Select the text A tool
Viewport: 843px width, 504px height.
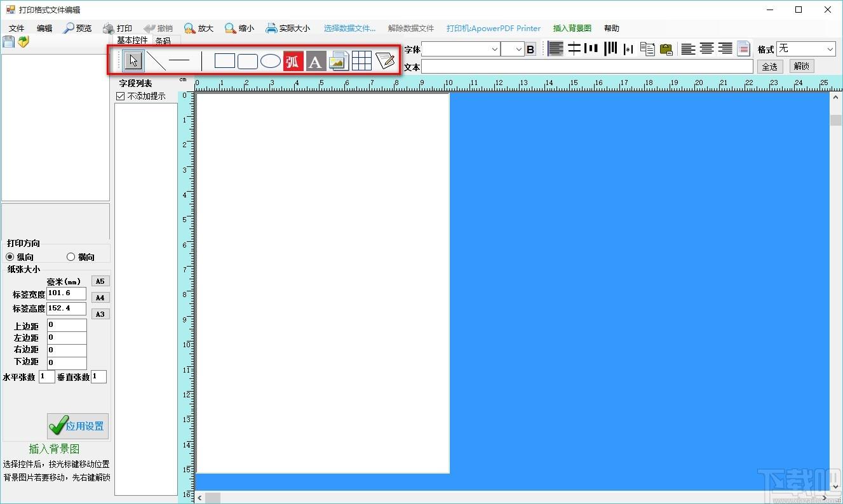316,61
